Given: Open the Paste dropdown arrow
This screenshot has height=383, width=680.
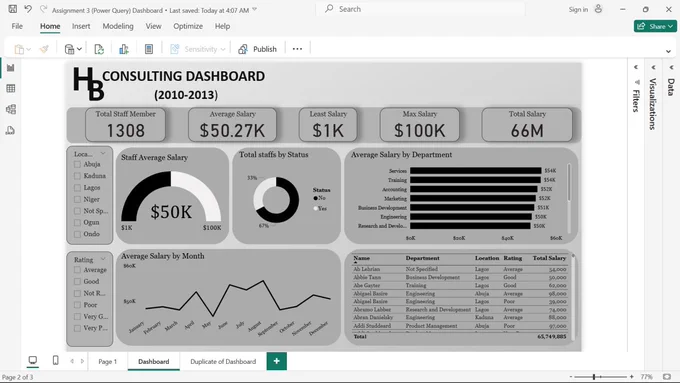Looking at the screenshot, I should tap(29, 49).
